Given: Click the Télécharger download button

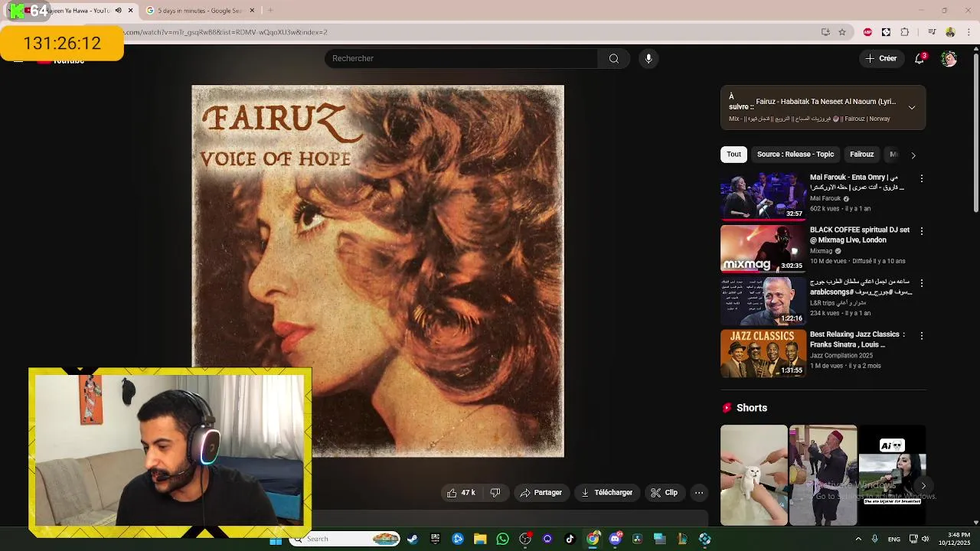Looking at the screenshot, I should [x=606, y=493].
